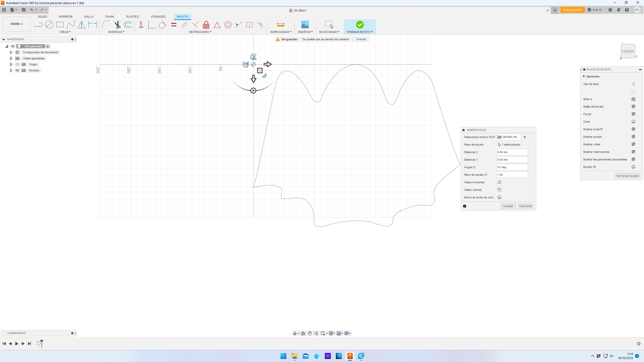Click the Volteo vertical flip icon
644x362 pixels.
point(499,190)
